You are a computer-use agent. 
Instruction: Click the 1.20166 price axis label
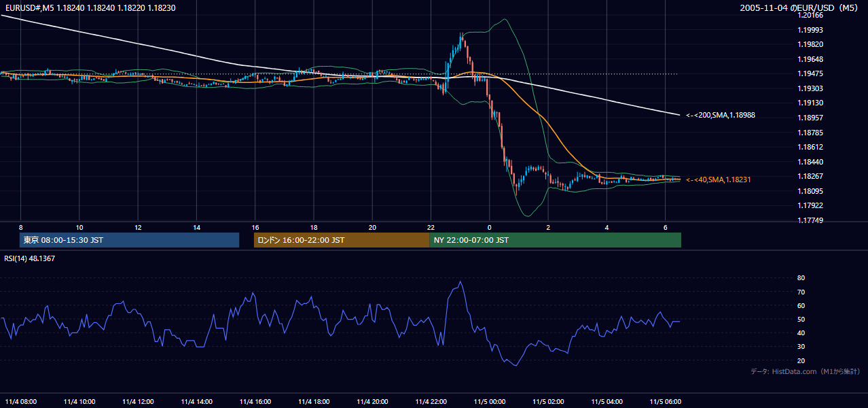pos(809,15)
